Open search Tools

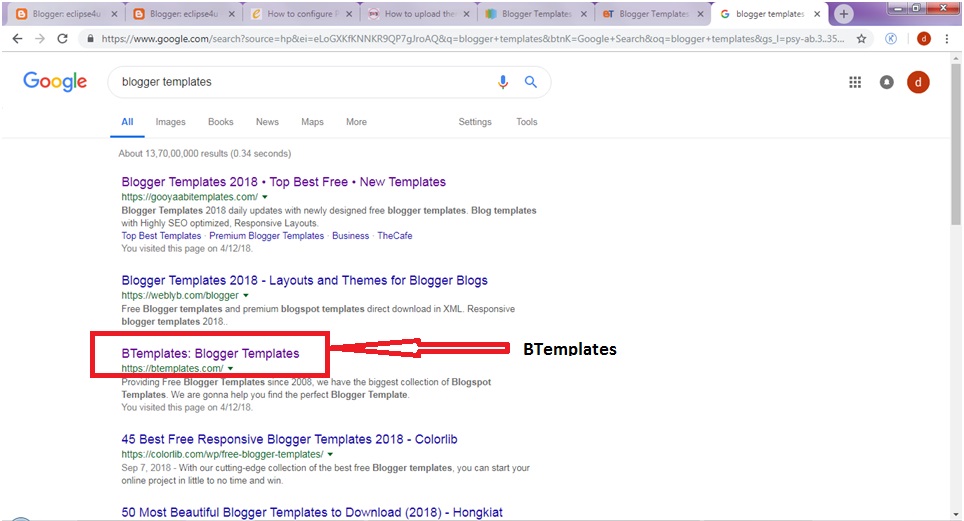(527, 122)
